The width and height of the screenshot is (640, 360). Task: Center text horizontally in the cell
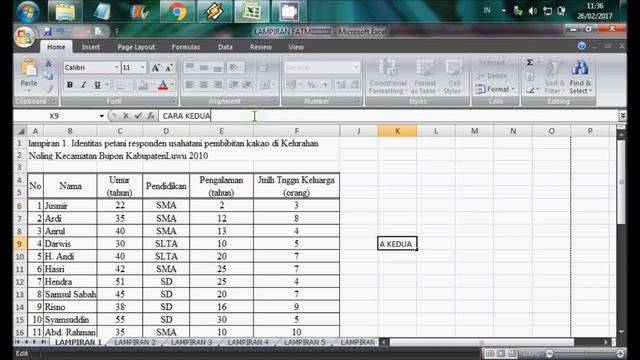coord(203,85)
